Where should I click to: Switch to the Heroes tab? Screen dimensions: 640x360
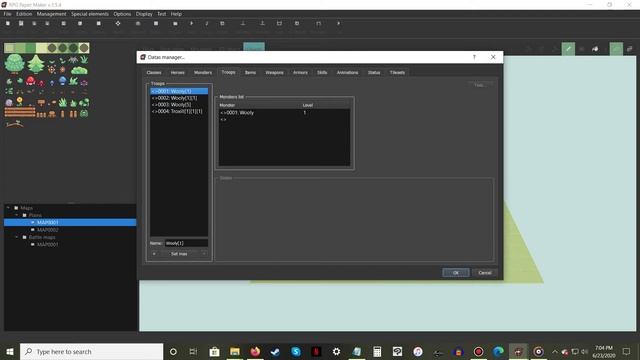[x=178, y=73]
